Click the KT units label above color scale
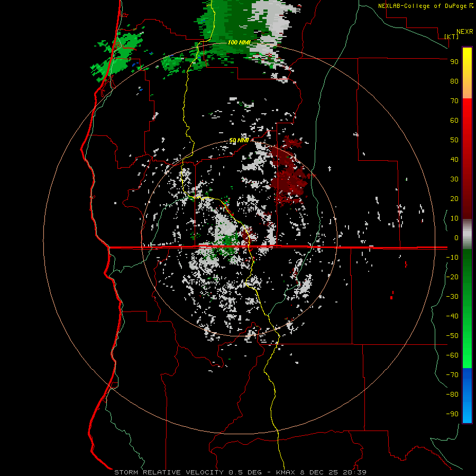 point(452,36)
